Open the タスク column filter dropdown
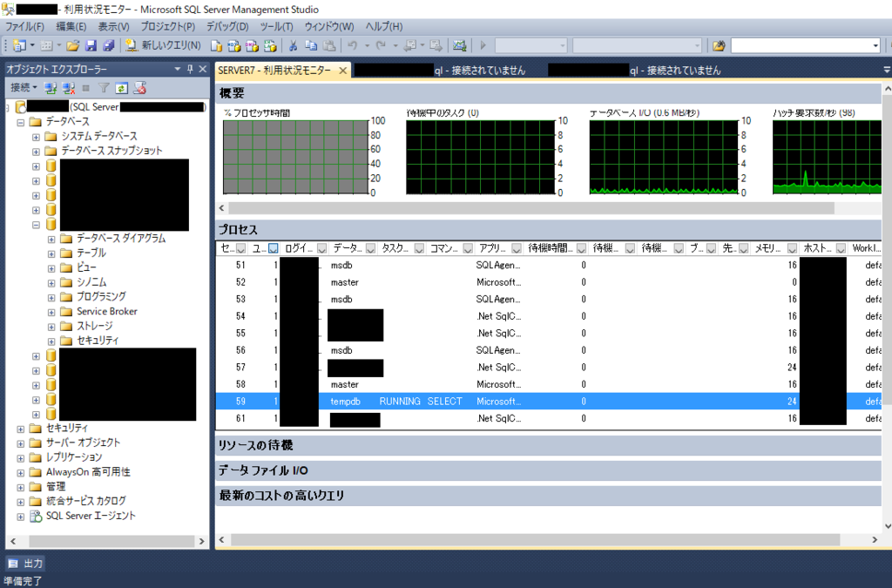The width and height of the screenshot is (892, 588). point(419,248)
